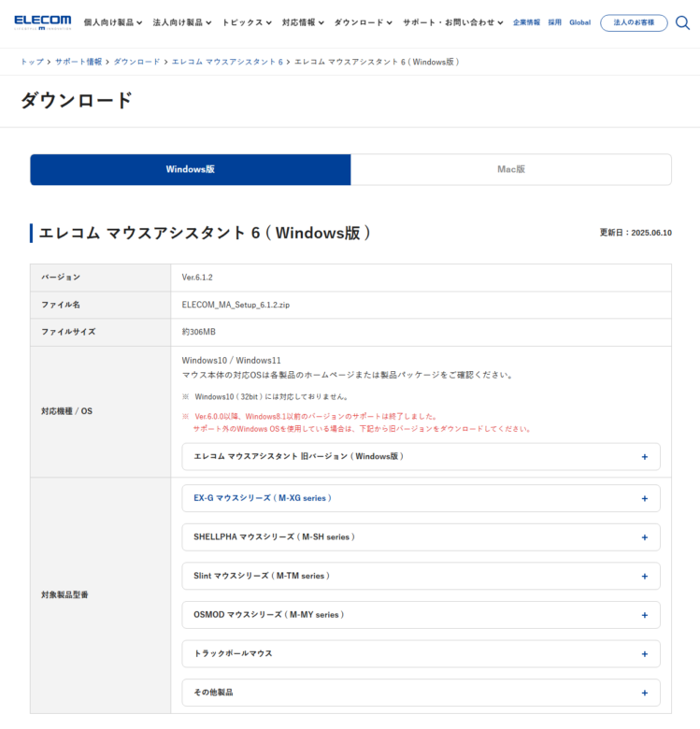Click the Windows10 / Windows11 text

[x=231, y=361]
